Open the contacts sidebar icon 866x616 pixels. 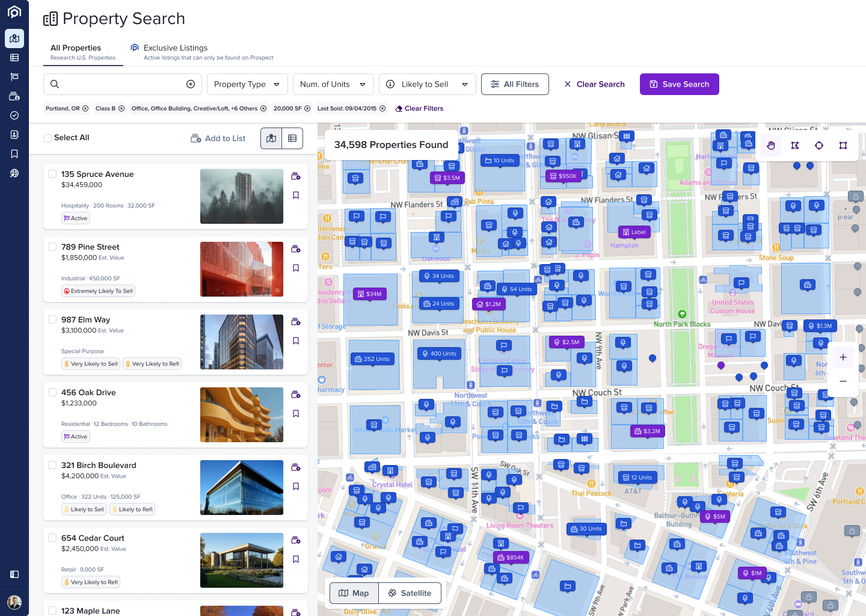click(14, 135)
